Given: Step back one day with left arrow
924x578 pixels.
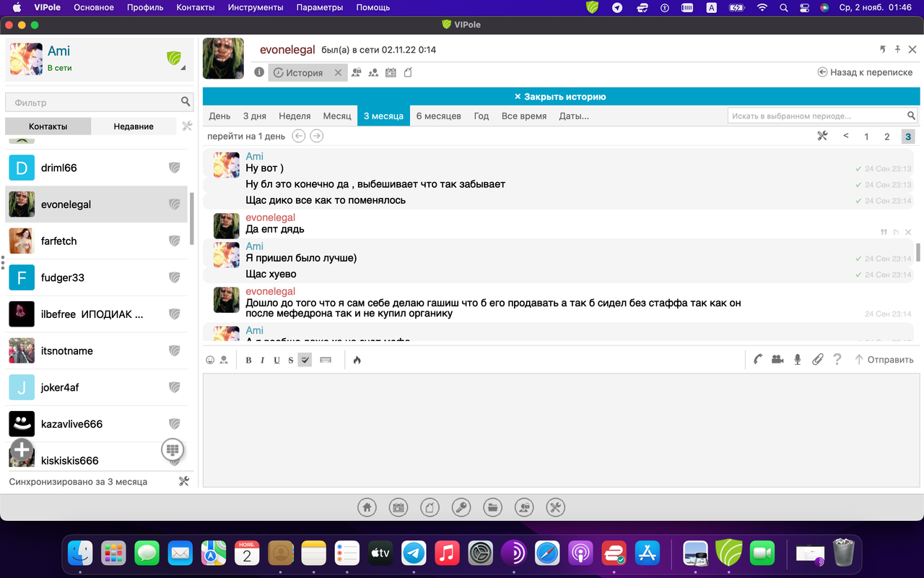Looking at the screenshot, I should [x=298, y=136].
